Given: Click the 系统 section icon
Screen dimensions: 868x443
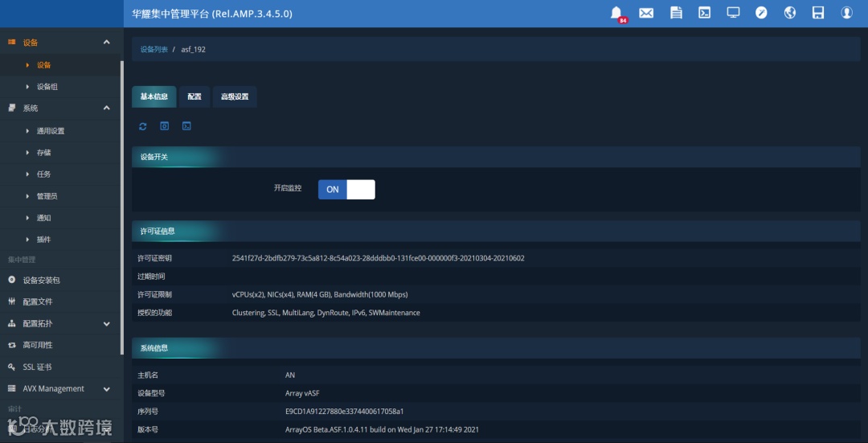Looking at the screenshot, I should 11,108.
